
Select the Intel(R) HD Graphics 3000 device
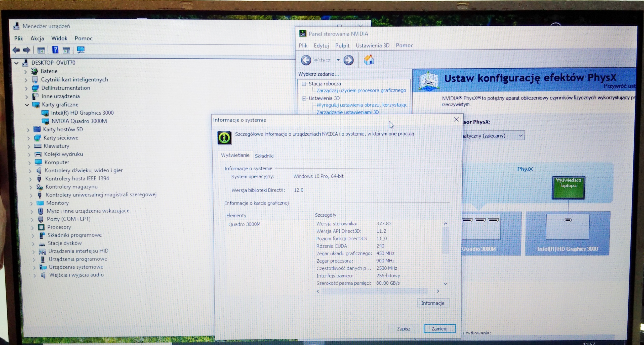(82, 113)
